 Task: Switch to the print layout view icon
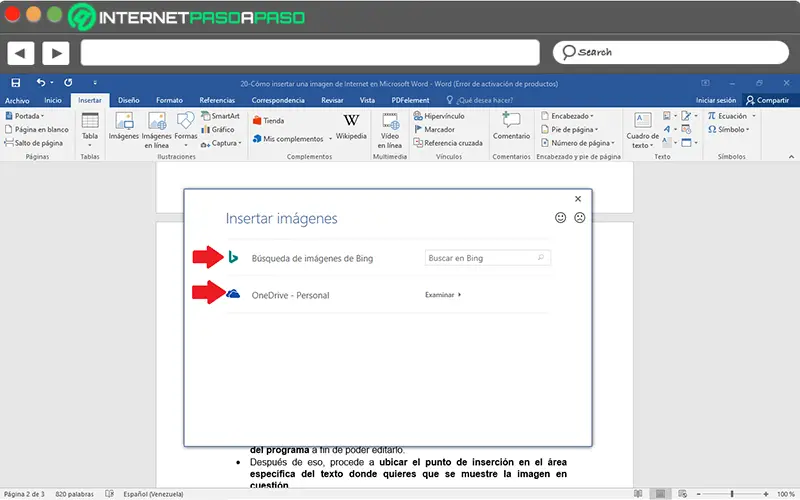tap(660, 493)
